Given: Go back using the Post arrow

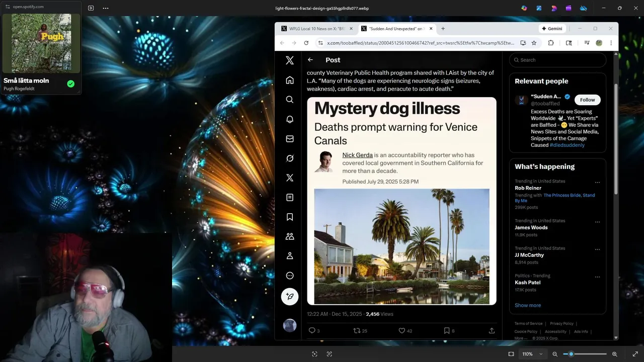Looking at the screenshot, I should (x=310, y=60).
